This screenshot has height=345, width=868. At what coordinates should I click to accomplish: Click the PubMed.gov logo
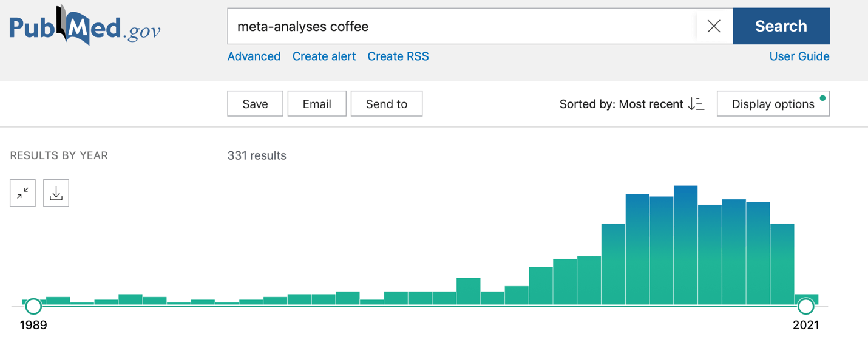coord(85,26)
